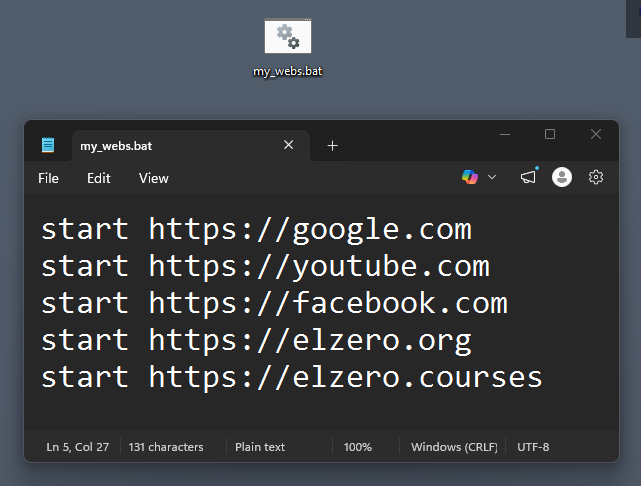
Task: Open the account profile icon
Action: pos(562,177)
